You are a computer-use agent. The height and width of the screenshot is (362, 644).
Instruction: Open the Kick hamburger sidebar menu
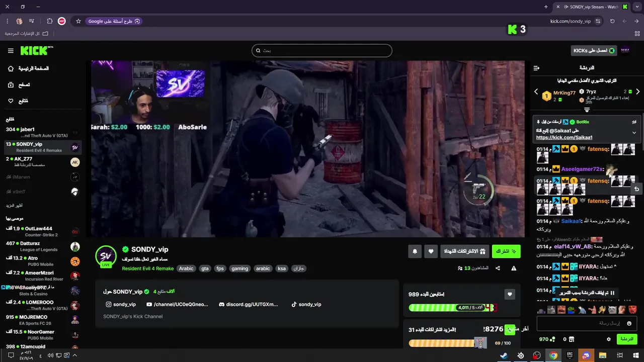coord(11,51)
